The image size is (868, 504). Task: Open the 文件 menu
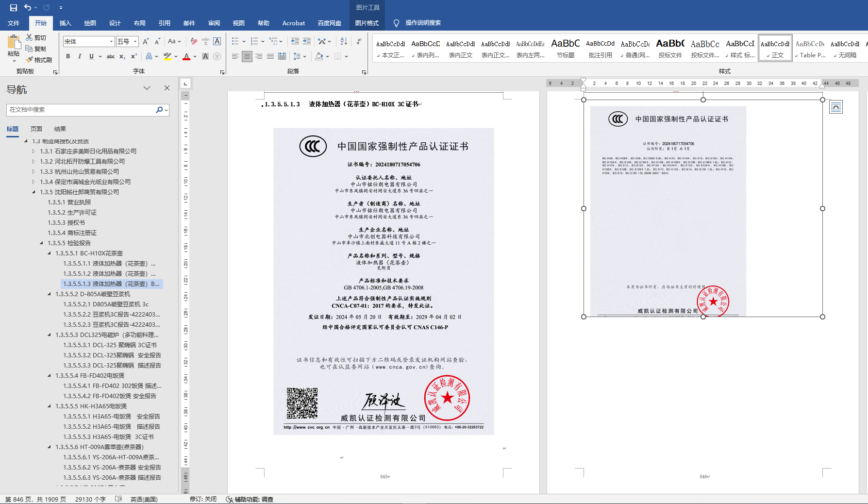(14, 23)
